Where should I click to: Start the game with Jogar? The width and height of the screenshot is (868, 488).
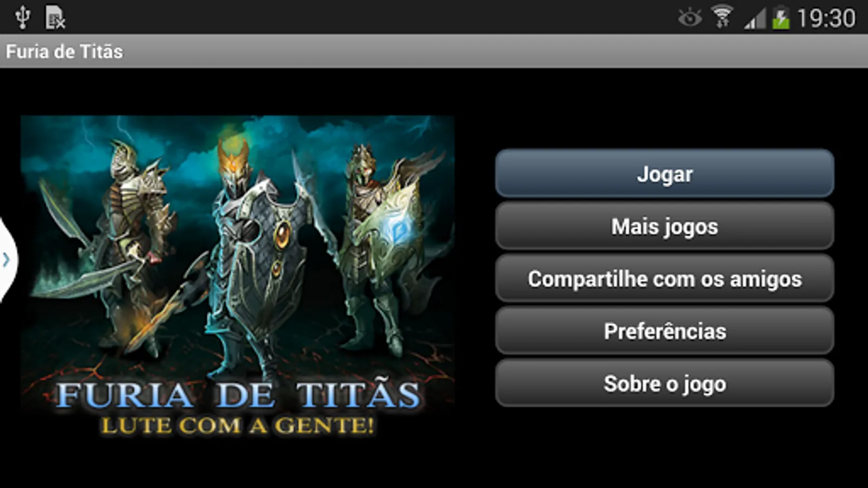(665, 174)
